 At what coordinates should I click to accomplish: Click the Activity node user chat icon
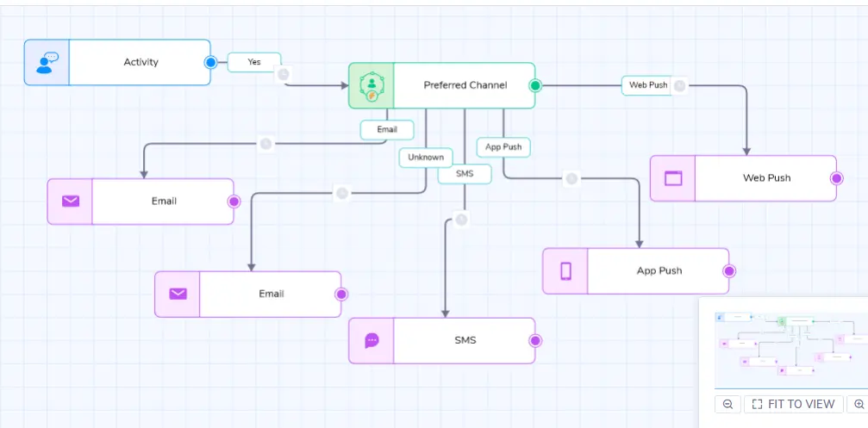pos(47,63)
